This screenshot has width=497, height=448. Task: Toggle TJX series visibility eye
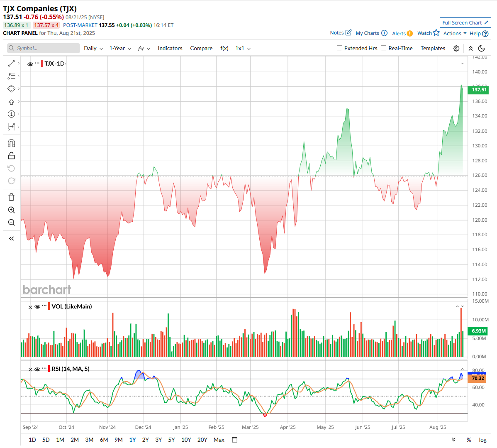(x=30, y=64)
